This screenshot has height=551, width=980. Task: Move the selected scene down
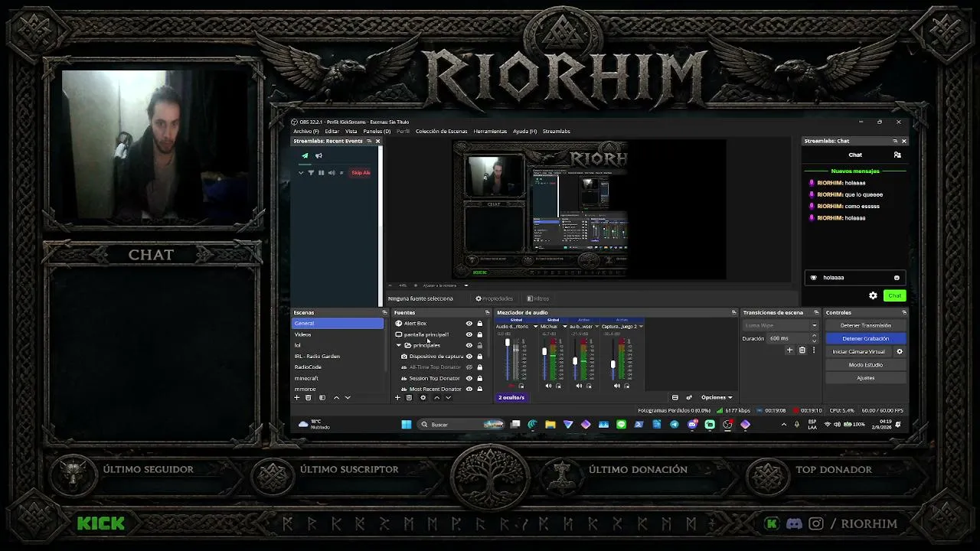point(348,398)
